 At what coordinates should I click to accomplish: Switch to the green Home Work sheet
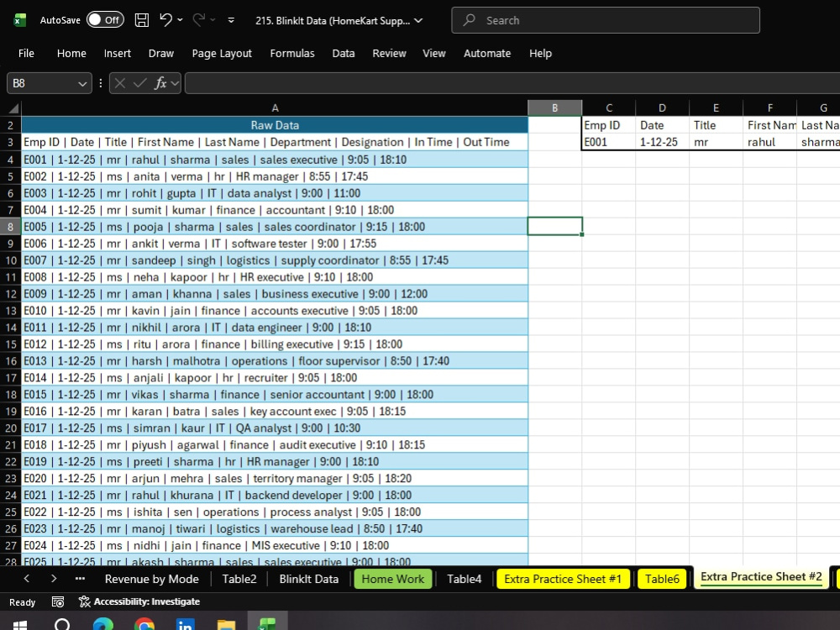coord(392,579)
